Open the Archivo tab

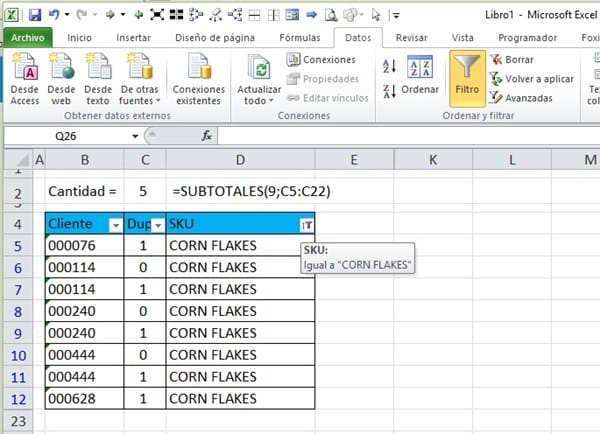tap(28, 38)
